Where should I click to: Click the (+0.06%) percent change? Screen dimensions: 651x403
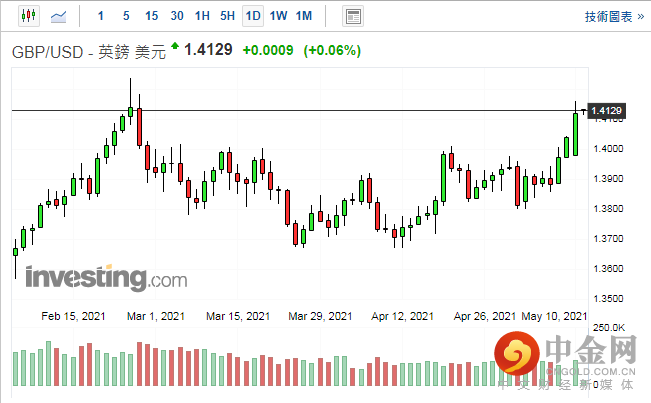pos(332,51)
